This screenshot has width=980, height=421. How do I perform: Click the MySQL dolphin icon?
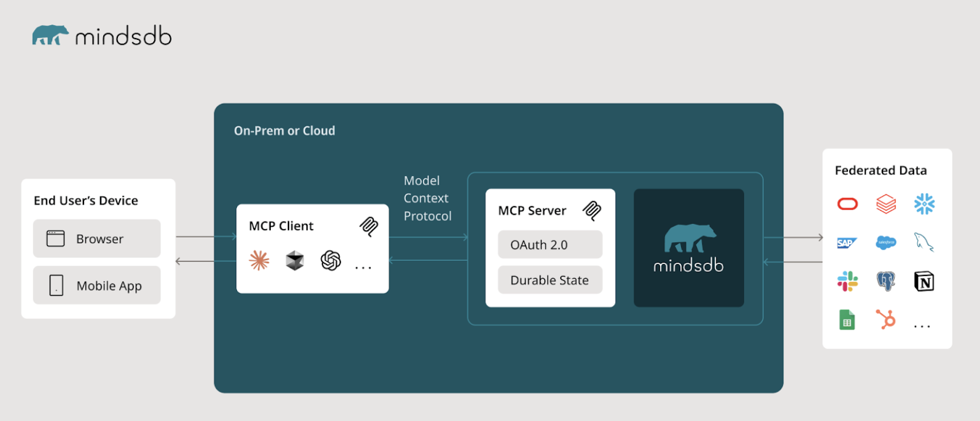[x=924, y=242]
